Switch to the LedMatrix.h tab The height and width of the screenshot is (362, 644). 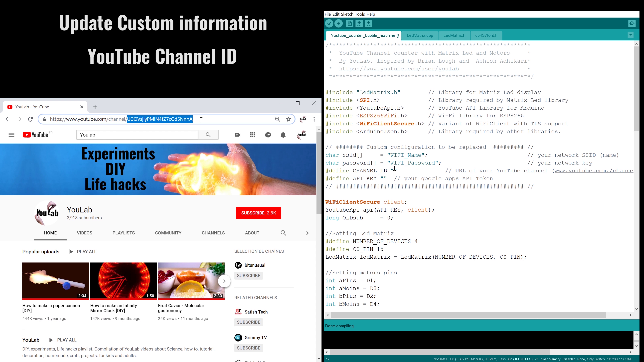(x=454, y=36)
